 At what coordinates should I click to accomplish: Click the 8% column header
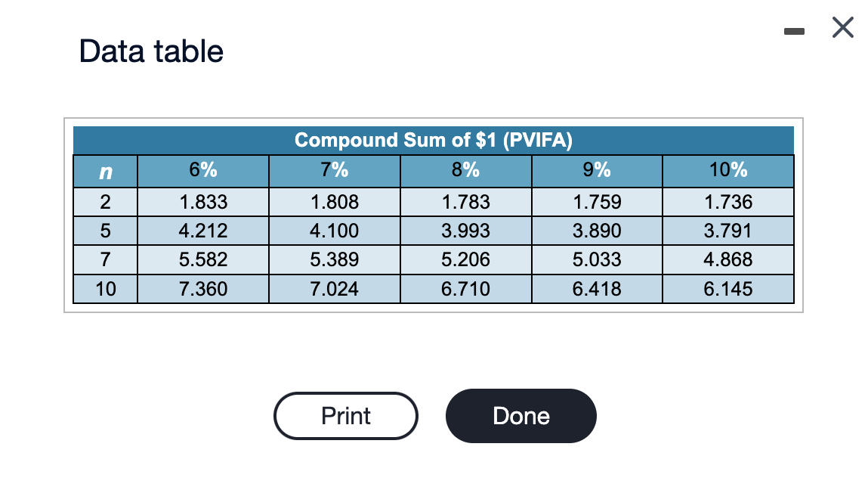(465, 170)
